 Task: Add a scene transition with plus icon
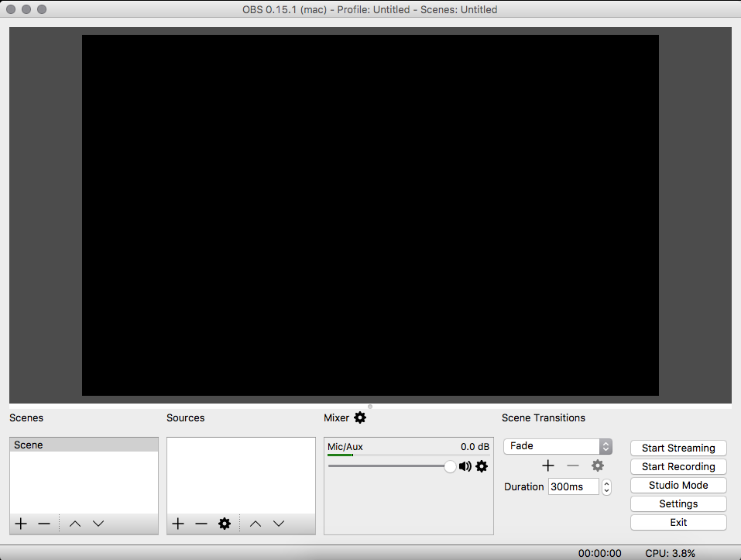coord(548,466)
